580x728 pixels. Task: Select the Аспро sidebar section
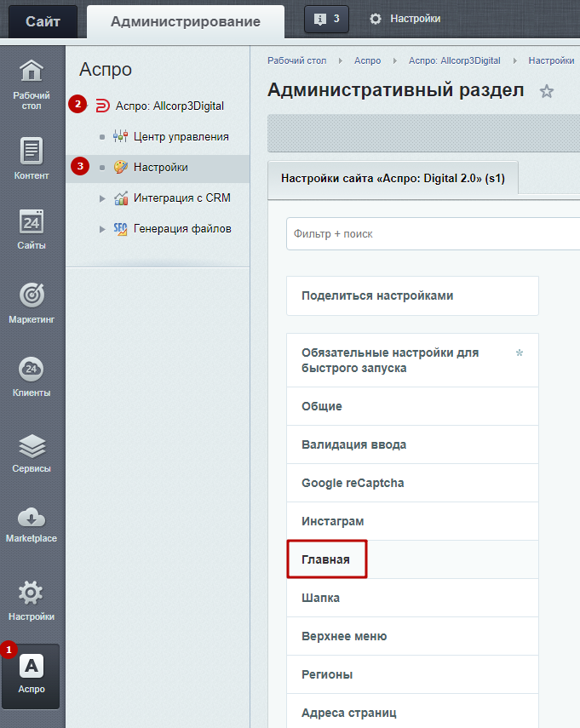32,675
